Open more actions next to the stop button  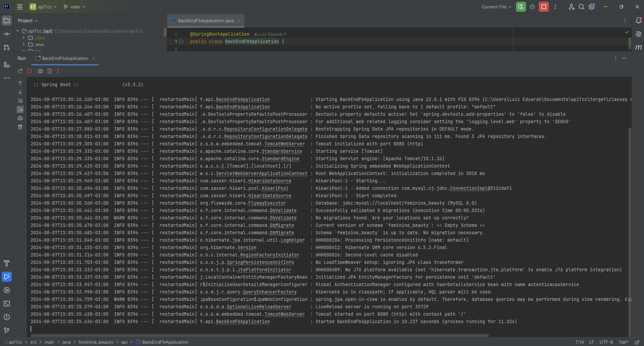[x=555, y=7]
